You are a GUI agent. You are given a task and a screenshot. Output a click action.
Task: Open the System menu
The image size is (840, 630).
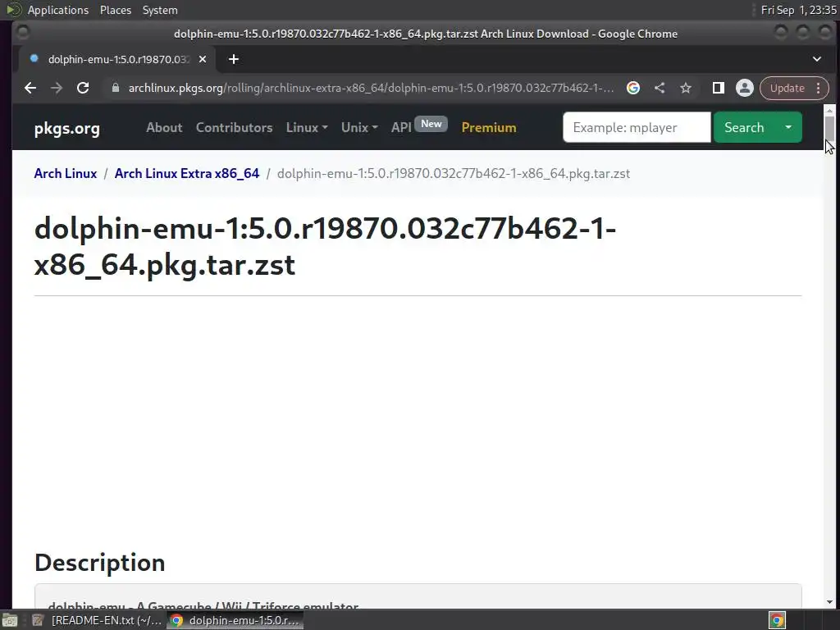click(x=160, y=10)
